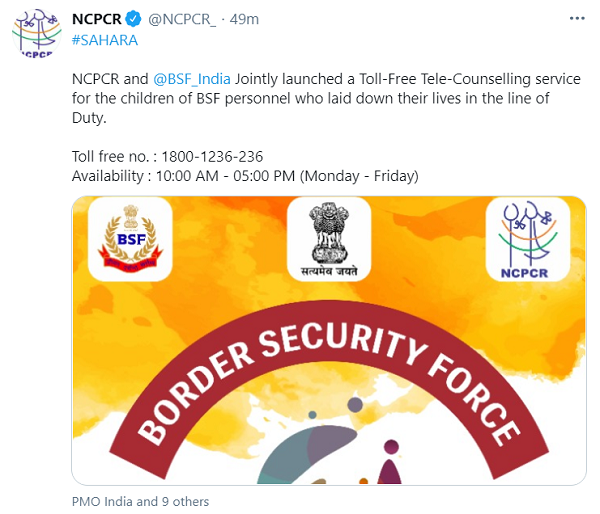Open the 'PMO India and 9 others' link
The width and height of the screenshot is (600, 514).
coord(140,502)
